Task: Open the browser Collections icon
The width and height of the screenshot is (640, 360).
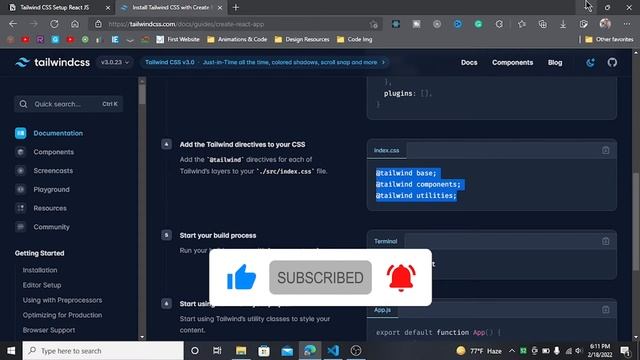Action: [542, 24]
